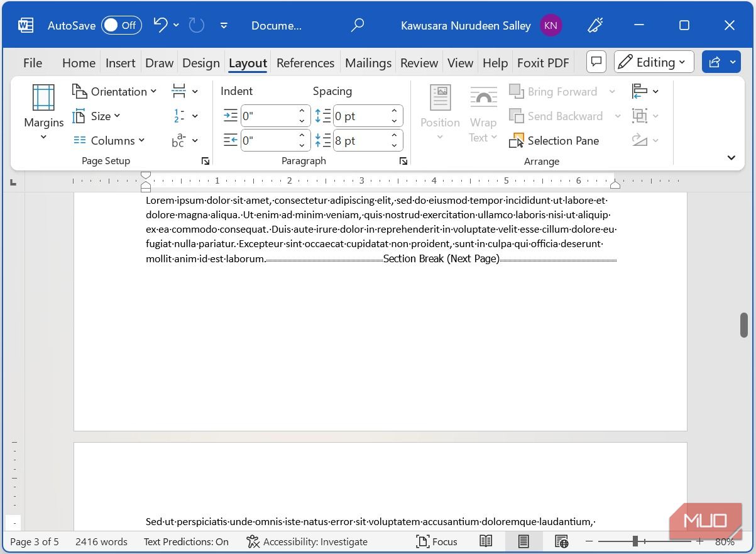The width and height of the screenshot is (756, 554).
Task: Open the File menu tab
Action: click(33, 63)
